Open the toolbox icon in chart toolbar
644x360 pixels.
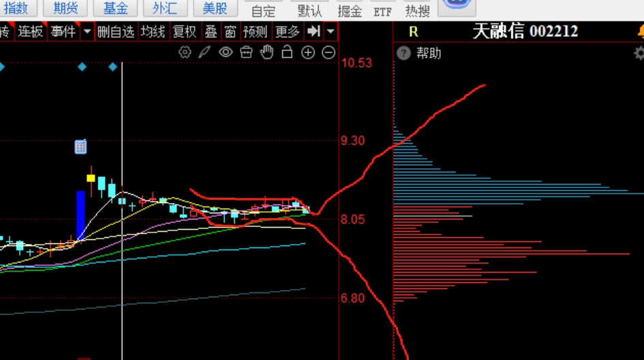tap(246, 52)
